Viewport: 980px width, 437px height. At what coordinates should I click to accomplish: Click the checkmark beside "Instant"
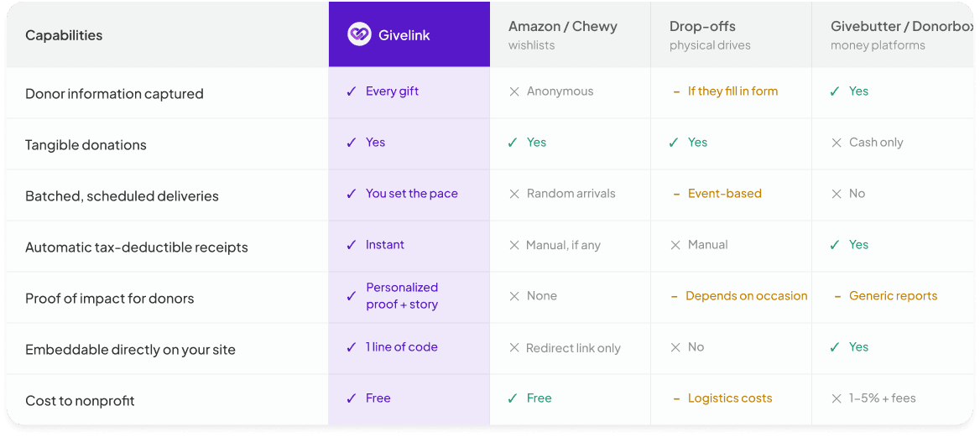(352, 245)
